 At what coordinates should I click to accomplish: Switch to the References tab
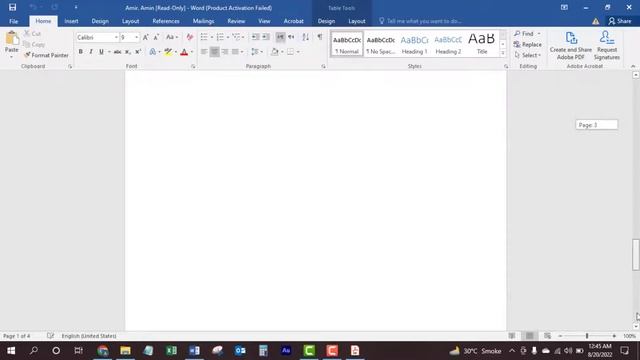tap(166, 21)
